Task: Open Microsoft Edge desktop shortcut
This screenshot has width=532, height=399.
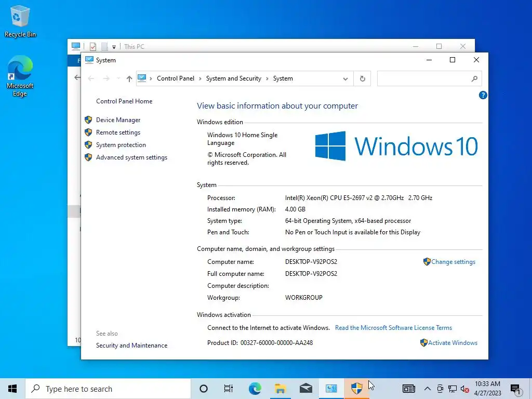Action: click(20, 76)
